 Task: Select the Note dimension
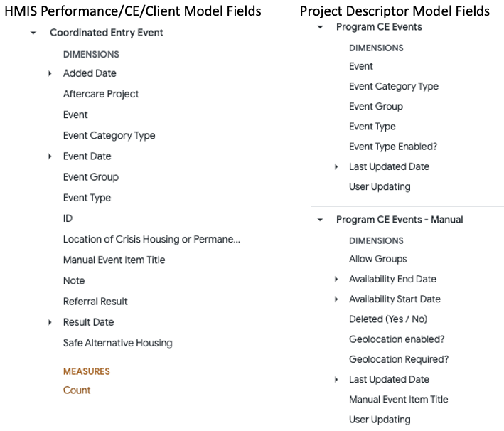[x=74, y=281]
